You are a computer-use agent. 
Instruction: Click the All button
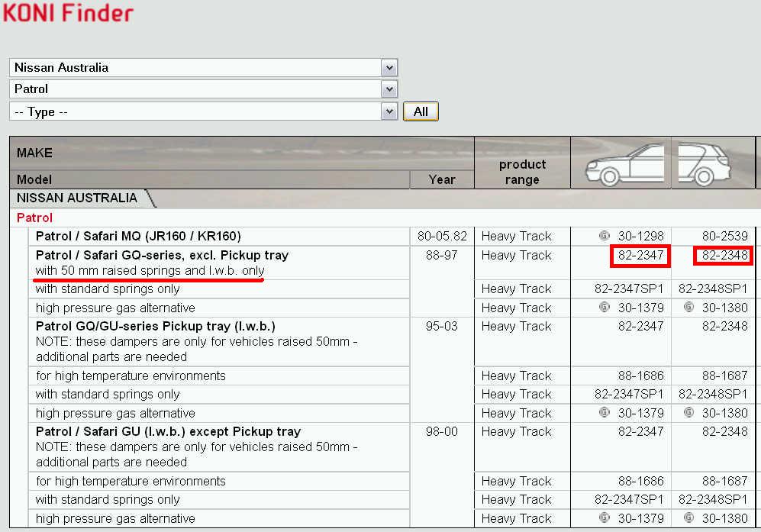(421, 111)
